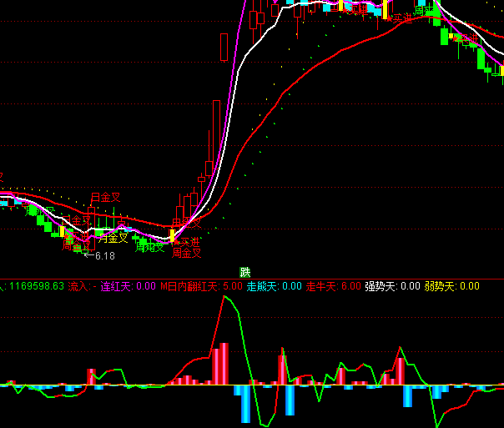Click the yellow candlestick beside the red star 买进
Viewport: 504px width, 428px height.
(173, 236)
